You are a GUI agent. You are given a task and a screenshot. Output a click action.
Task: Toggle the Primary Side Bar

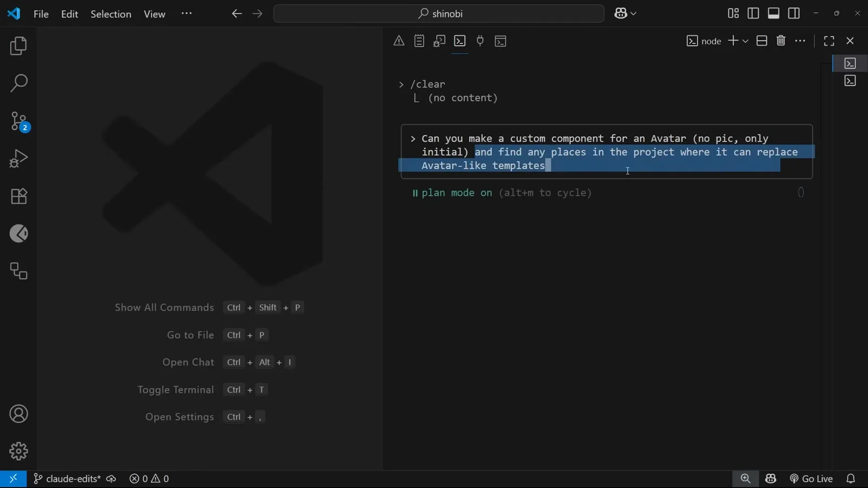tap(754, 14)
